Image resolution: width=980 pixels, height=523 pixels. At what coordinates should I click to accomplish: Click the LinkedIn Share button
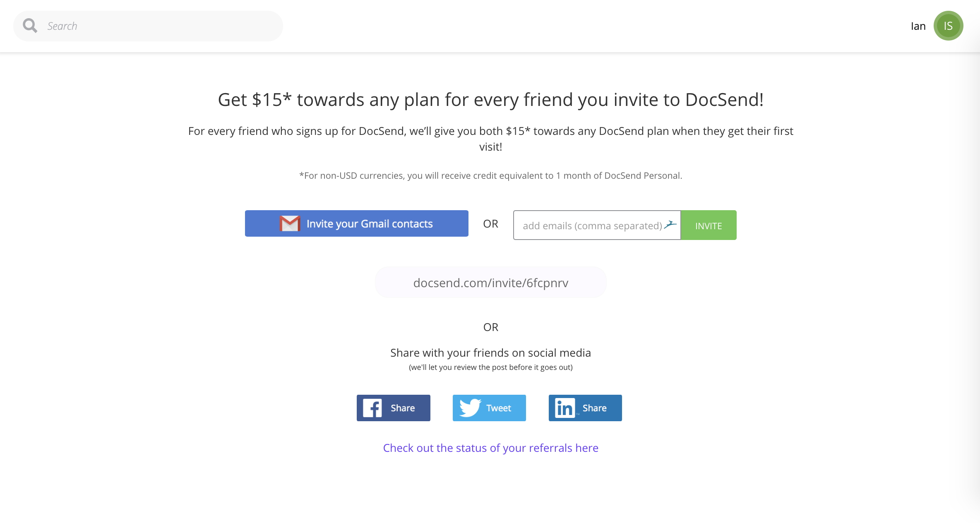click(x=585, y=408)
